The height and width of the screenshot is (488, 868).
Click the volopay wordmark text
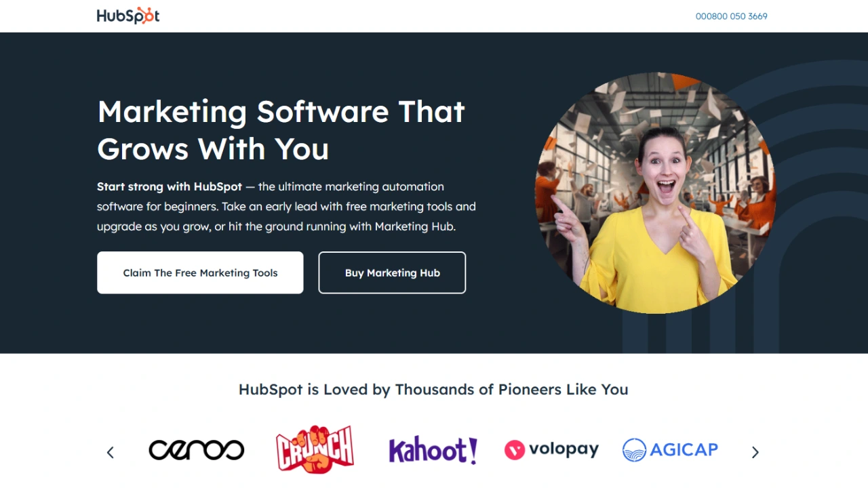[564, 450]
